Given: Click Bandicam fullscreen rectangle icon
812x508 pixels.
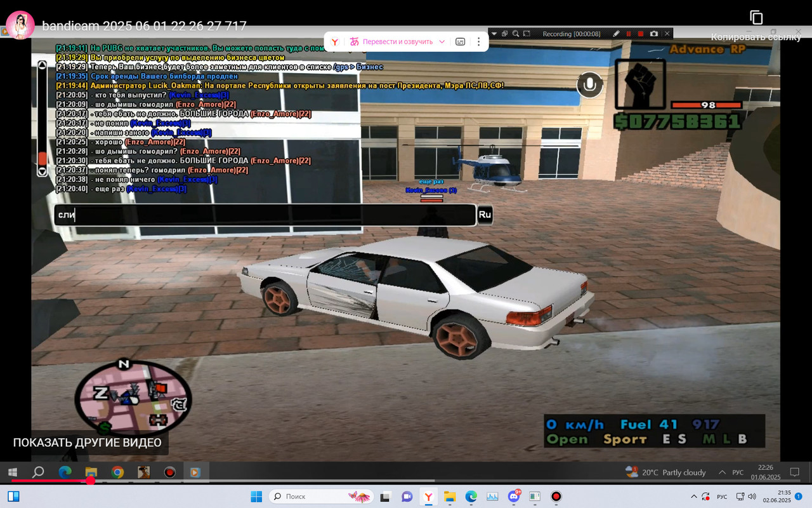Looking at the screenshot, I should click(527, 34).
